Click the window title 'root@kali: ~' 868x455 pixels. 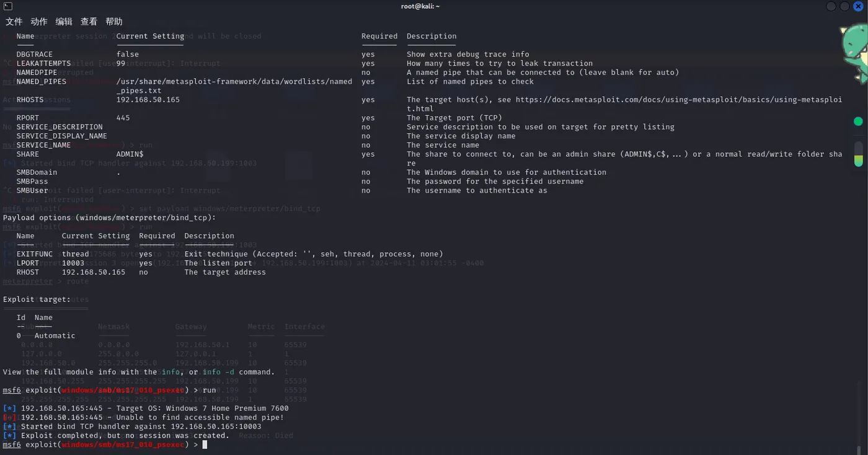[420, 6]
